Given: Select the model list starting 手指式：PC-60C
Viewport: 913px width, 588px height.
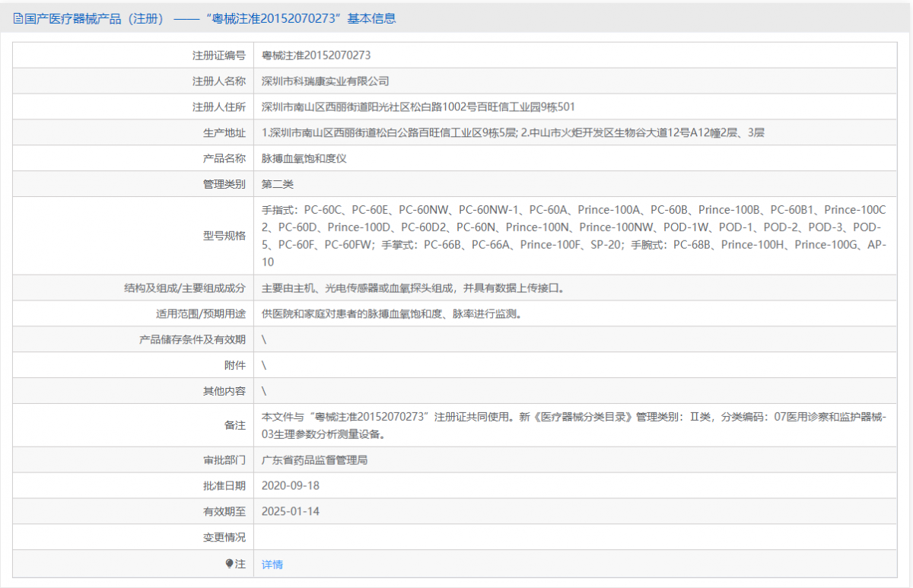Looking at the screenshot, I should pyautogui.click(x=574, y=236).
